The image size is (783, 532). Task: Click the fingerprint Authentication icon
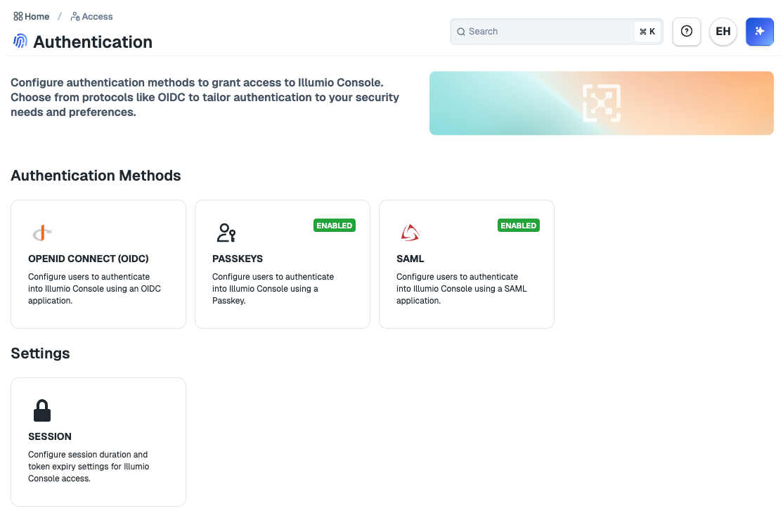pos(20,41)
